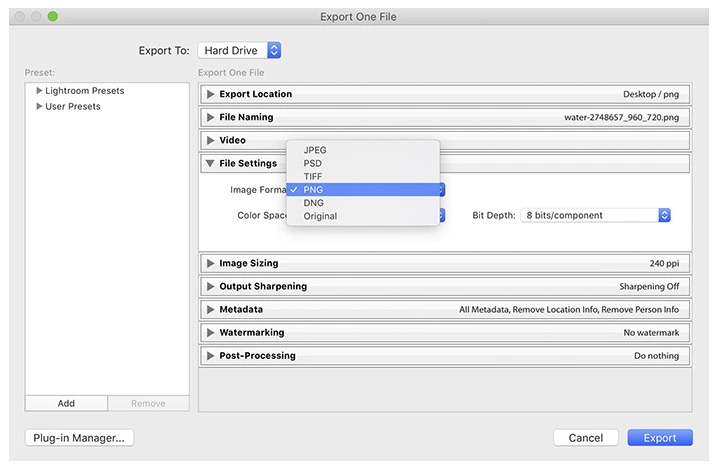Screen dimensions: 717x468
Task: Expand the File Naming section
Action: coord(210,118)
